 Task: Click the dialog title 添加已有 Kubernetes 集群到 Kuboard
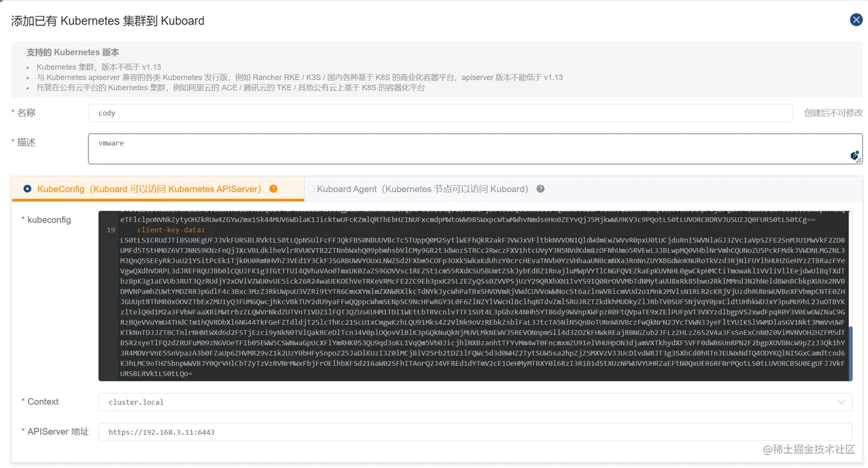(x=108, y=21)
